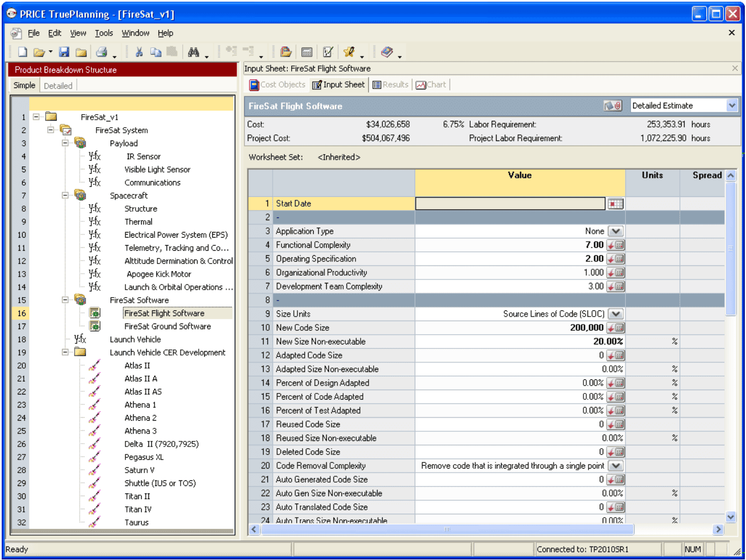The image size is (746, 560).
Task: Collapse the FireSat_v1 root node
Action: (36, 117)
